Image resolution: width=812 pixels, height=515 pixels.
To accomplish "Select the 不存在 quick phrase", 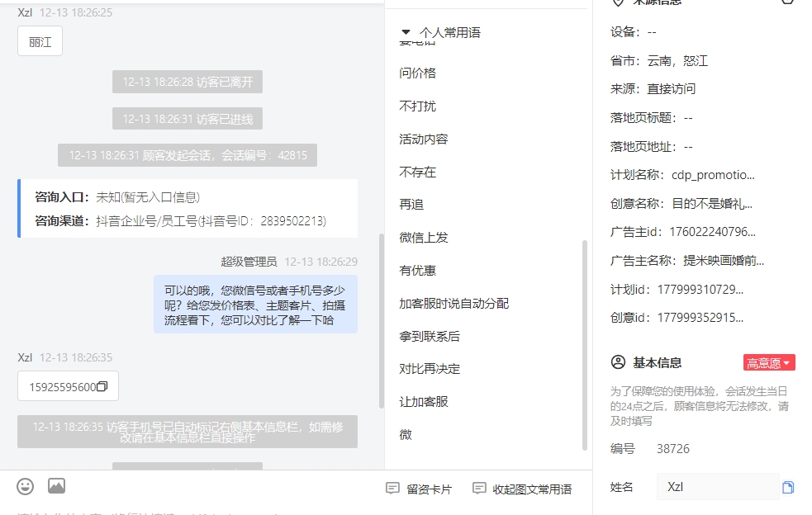I will point(417,172).
